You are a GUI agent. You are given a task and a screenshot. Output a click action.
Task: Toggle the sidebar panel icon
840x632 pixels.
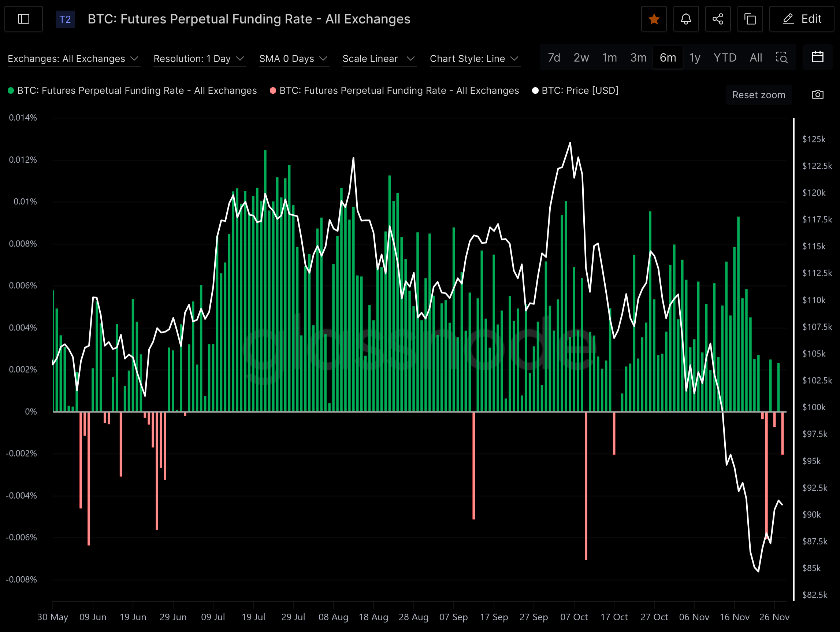(x=23, y=19)
